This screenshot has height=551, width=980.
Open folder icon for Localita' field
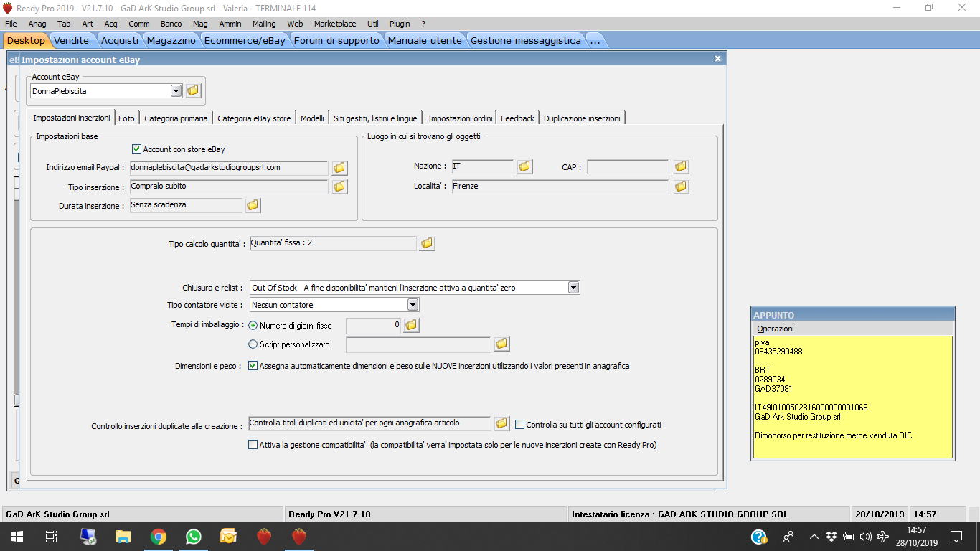tap(681, 187)
